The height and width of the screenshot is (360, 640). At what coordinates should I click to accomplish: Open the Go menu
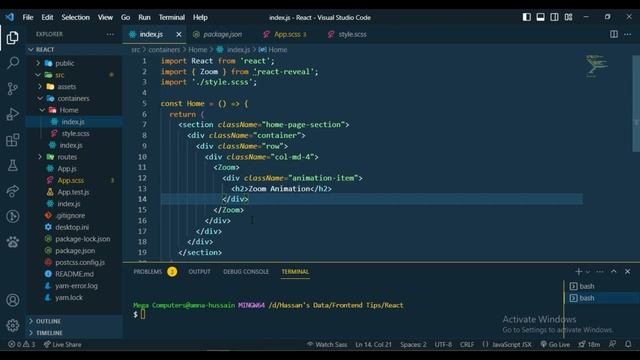point(125,17)
